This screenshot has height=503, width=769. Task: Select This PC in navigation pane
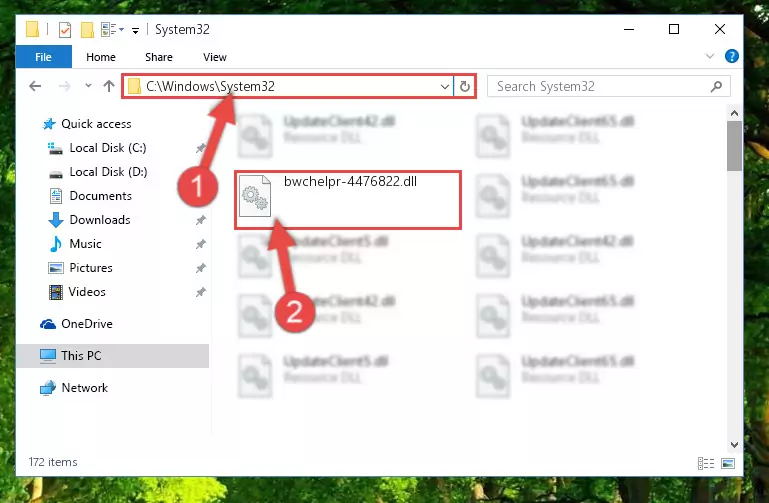coord(112,355)
